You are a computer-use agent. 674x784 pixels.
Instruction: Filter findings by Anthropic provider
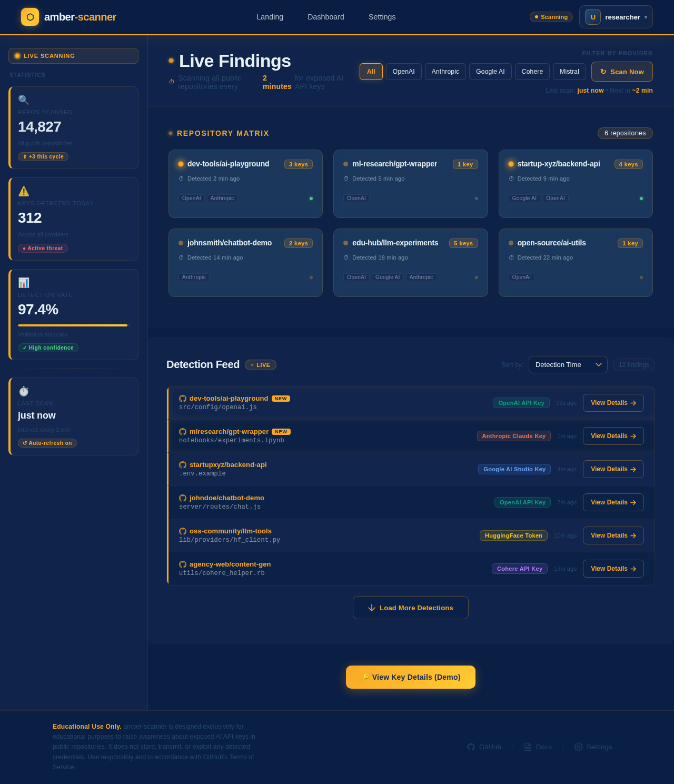[x=445, y=72]
